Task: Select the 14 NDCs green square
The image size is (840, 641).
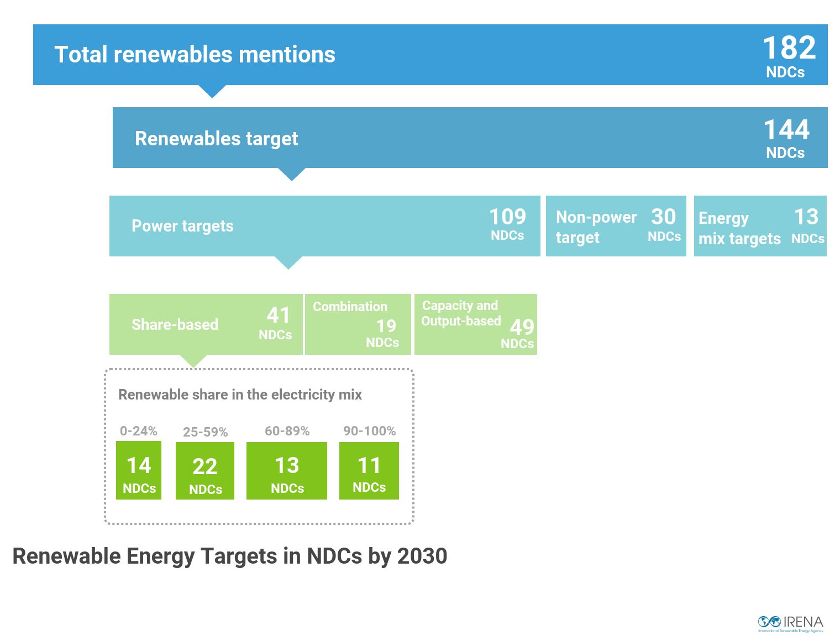Action: coord(139,470)
